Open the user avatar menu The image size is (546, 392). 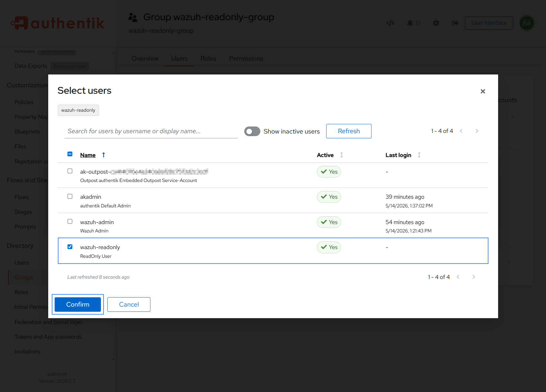[527, 23]
